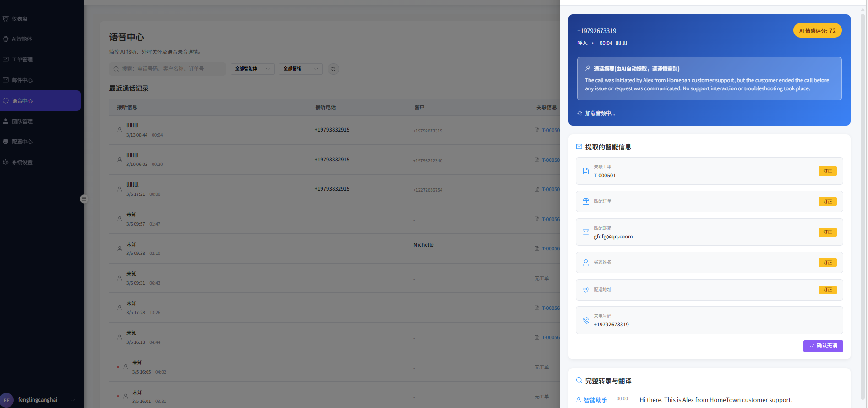Click the linked ticket document icon

point(585,171)
